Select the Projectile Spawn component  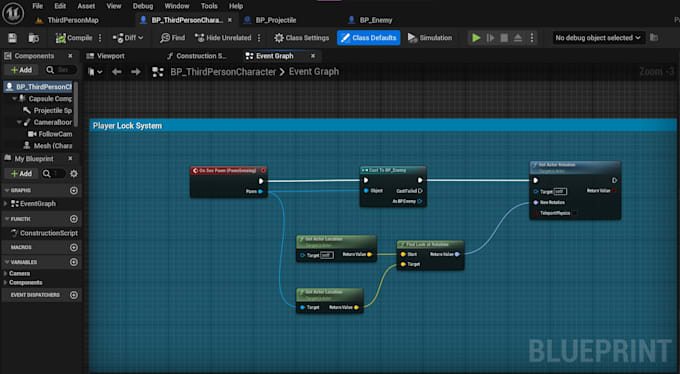[48, 111]
